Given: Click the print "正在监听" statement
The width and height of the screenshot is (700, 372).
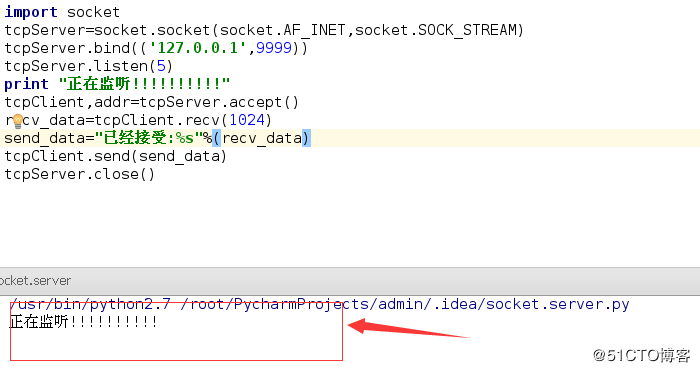Looking at the screenshot, I should pos(117,84).
